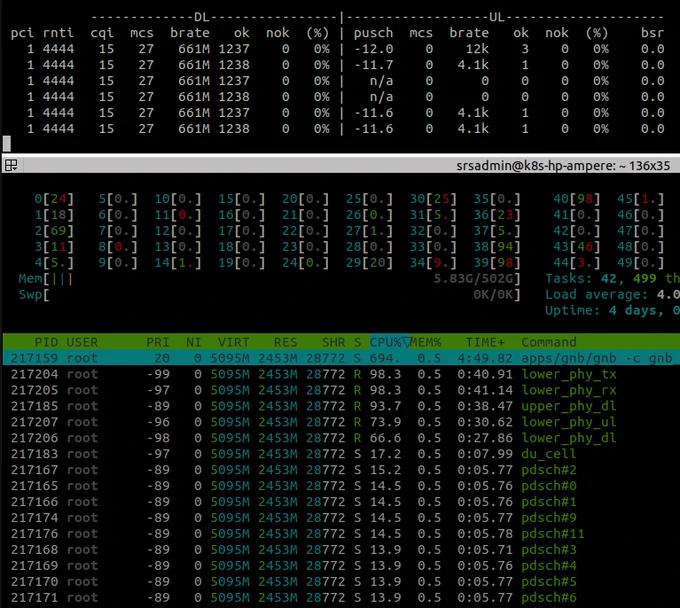Click the cqi column header
Image resolution: width=680 pixels, height=608 pixels.
(102, 33)
